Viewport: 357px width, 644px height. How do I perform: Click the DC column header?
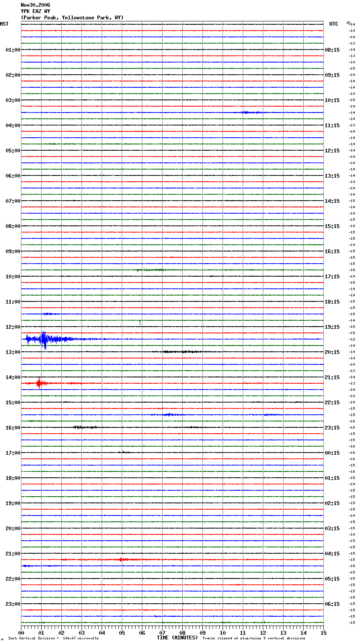(349, 22)
